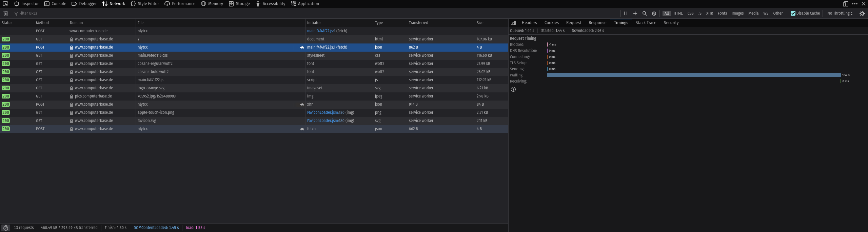Open the Debugger panel
Viewport: 868px width, 232px height.
84,4
